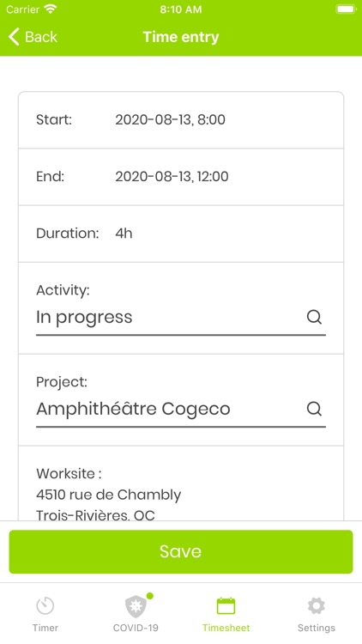Image resolution: width=362 pixels, height=644 pixels.
Task: Tap the Wi-Fi status icon
Action: click(x=51, y=9)
